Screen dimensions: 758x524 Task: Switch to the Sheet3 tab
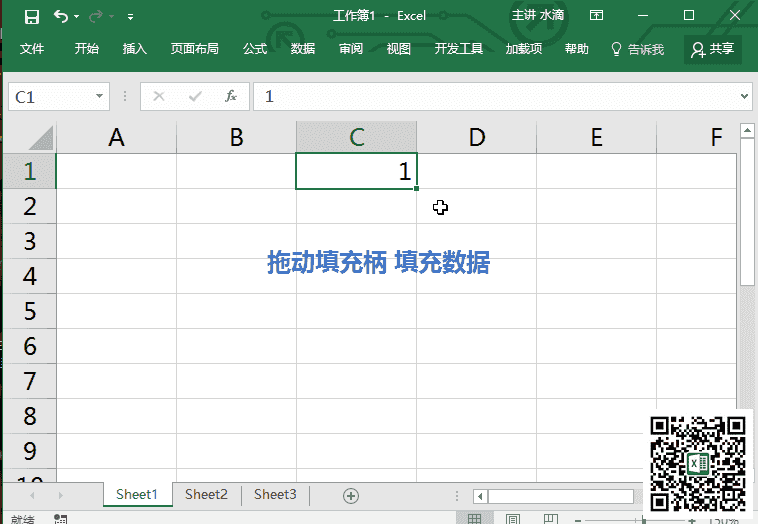[x=275, y=495]
